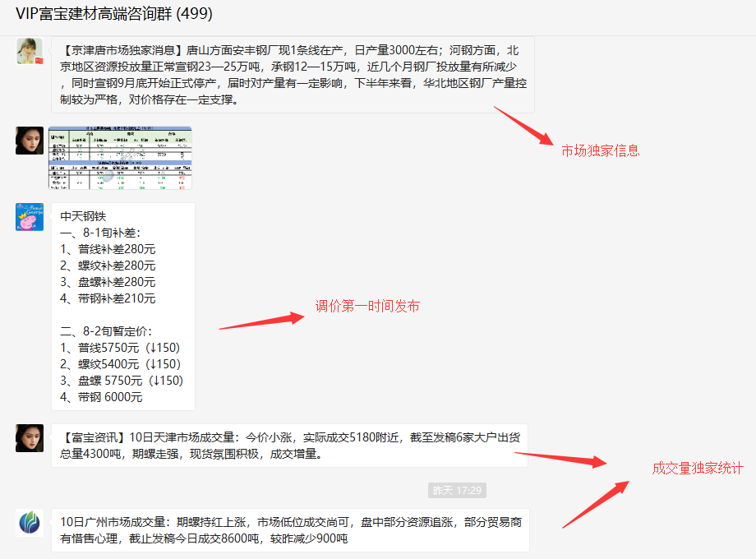This screenshot has width=756, height=559.
Task: Click the girl avatar with the red flag
Action: pyautogui.click(x=30, y=51)
